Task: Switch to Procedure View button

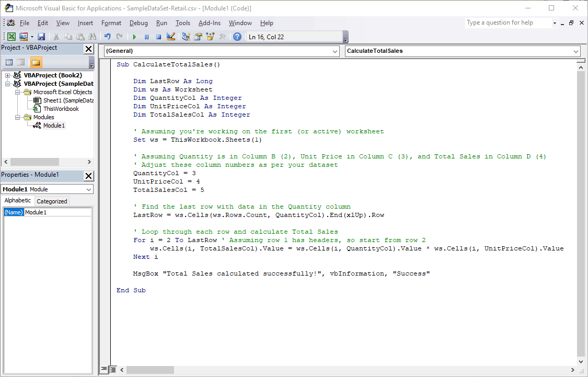Action: pos(104,370)
